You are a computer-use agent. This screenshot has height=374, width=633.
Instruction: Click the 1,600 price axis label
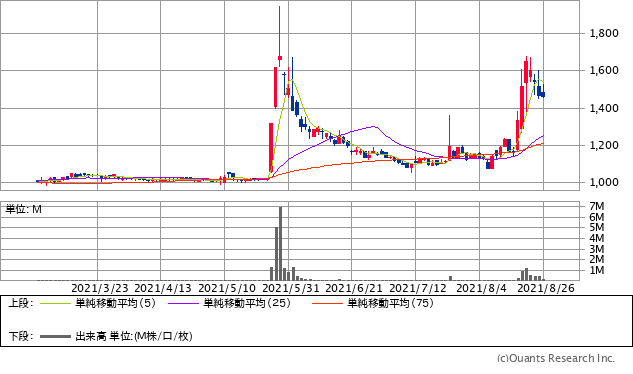coord(604,70)
